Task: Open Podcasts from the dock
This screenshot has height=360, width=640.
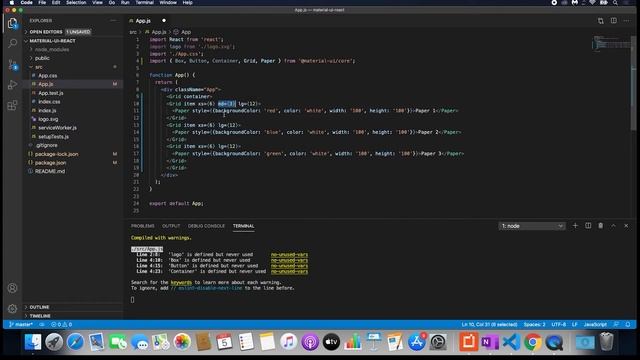Action: click(x=310, y=342)
